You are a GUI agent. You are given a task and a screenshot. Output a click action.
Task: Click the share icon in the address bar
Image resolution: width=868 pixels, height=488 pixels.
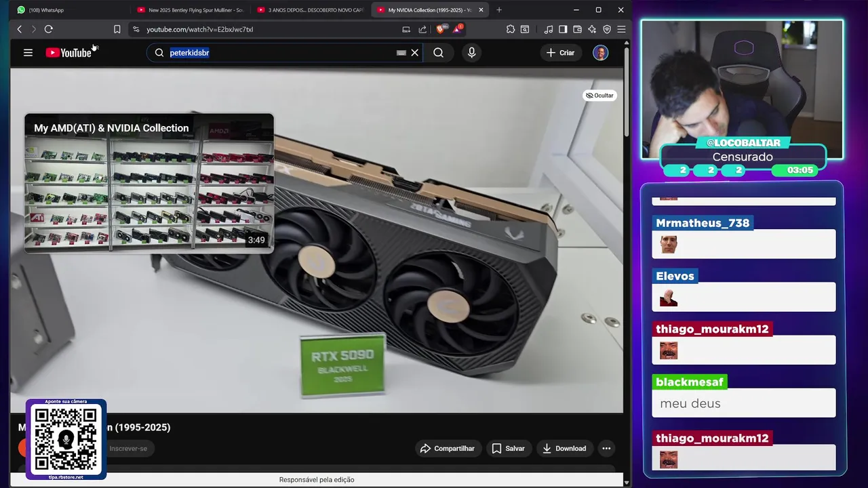point(422,29)
